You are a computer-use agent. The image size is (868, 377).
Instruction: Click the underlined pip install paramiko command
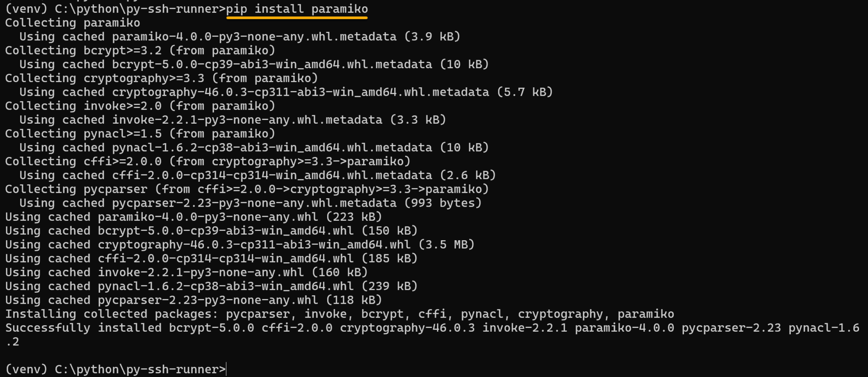tap(297, 9)
